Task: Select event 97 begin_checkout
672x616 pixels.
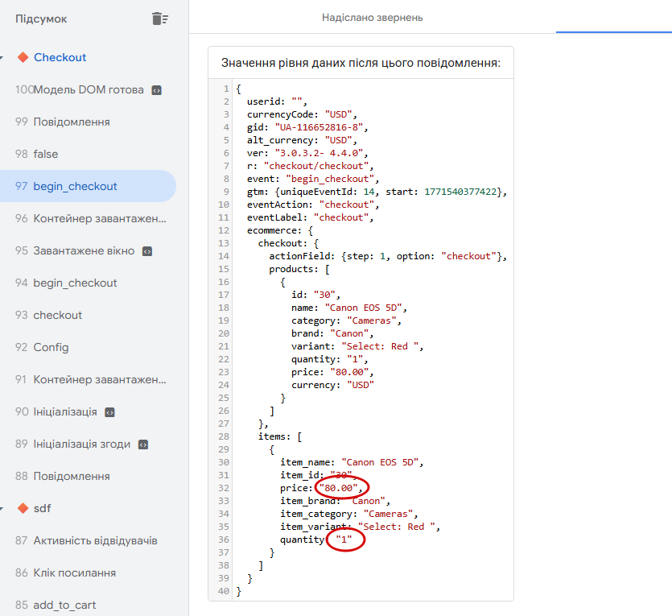Action: coord(75,186)
